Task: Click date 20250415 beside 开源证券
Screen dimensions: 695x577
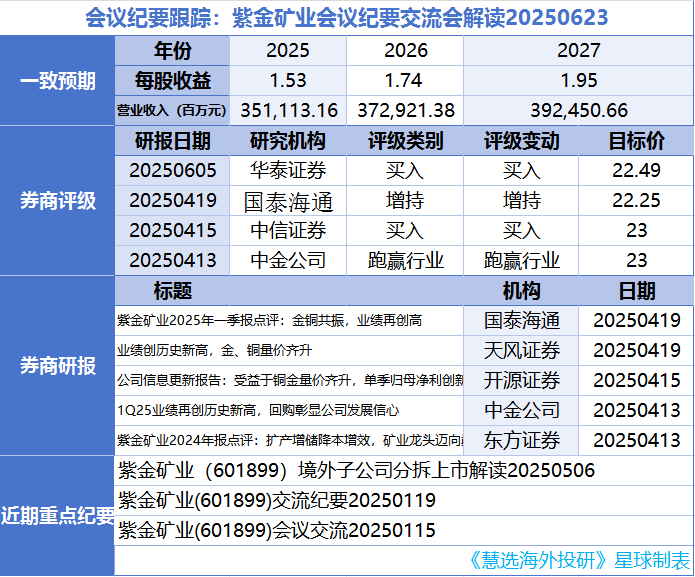Action: pos(636,380)
